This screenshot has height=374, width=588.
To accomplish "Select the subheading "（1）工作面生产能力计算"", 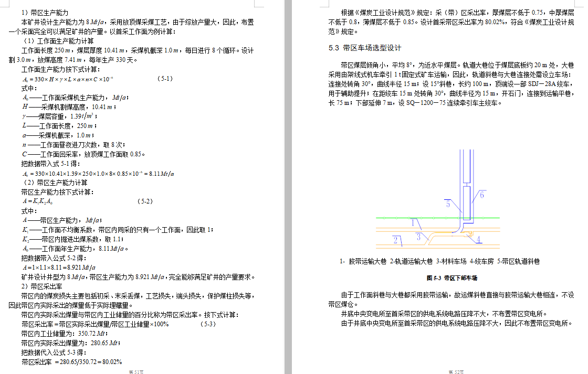I will click(58, 41).
